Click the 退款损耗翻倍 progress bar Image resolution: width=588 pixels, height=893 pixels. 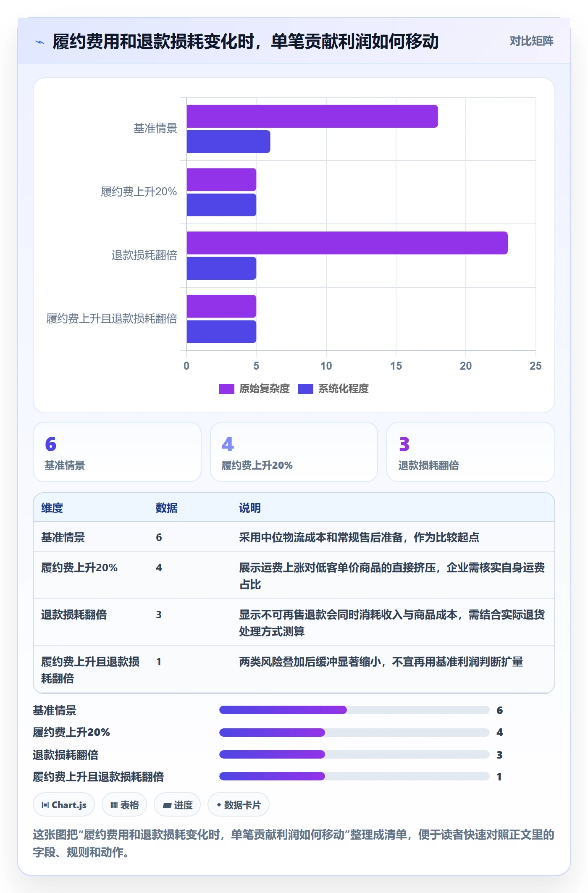354,754
